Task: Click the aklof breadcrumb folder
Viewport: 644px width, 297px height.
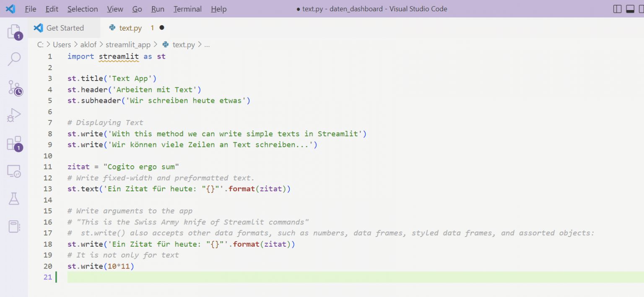Action: (x=88, y=44)
